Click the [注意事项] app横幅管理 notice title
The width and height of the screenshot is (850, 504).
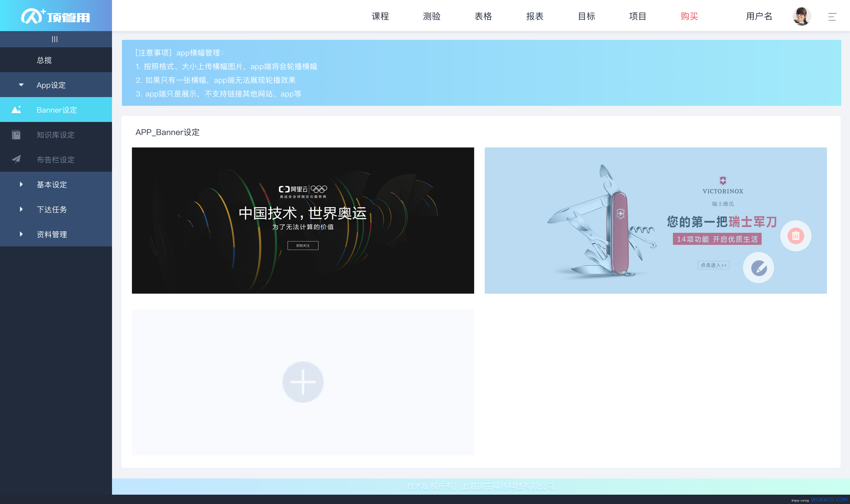click(179, 53)
